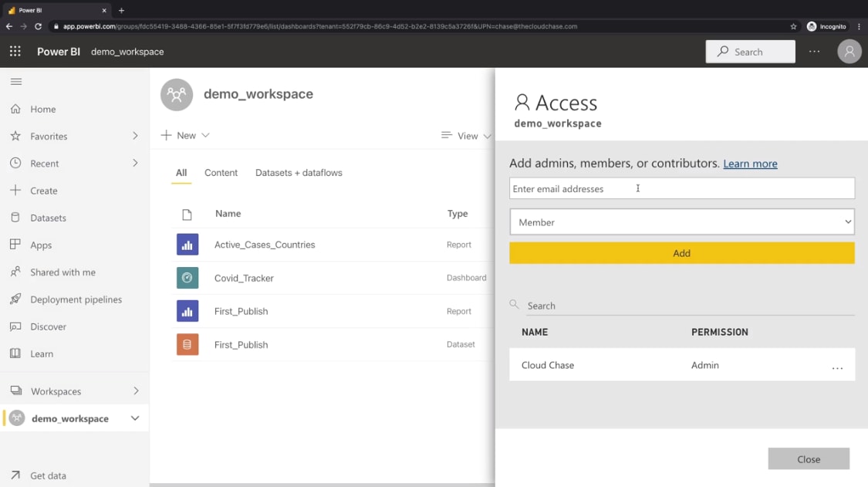Click the yellow Add button
This screenshot has width=868, height=487.
point(682,252)
